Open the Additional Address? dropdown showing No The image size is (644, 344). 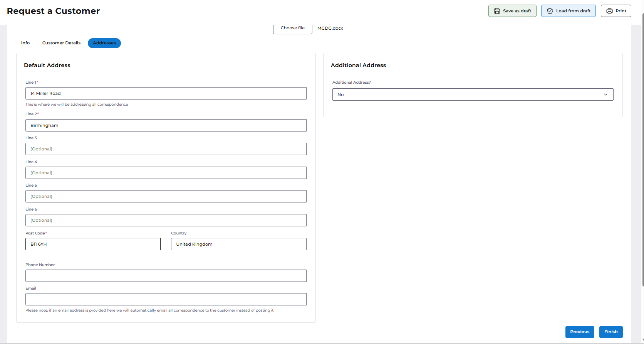(x=473, y=94)
